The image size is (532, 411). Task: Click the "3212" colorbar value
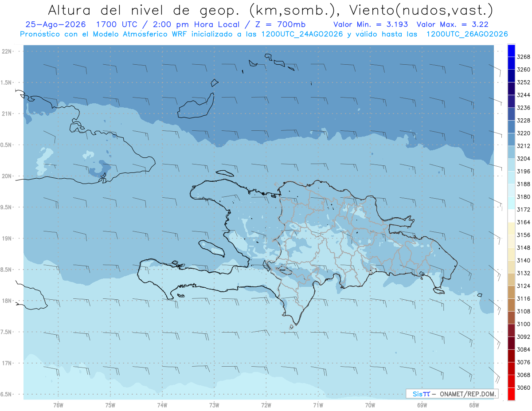(524, 146)
